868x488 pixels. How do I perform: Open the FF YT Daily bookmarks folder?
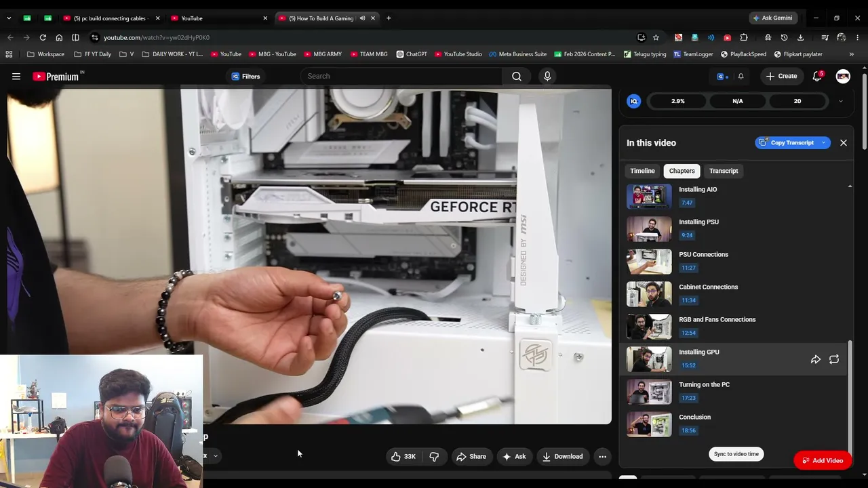click(92, 54)
